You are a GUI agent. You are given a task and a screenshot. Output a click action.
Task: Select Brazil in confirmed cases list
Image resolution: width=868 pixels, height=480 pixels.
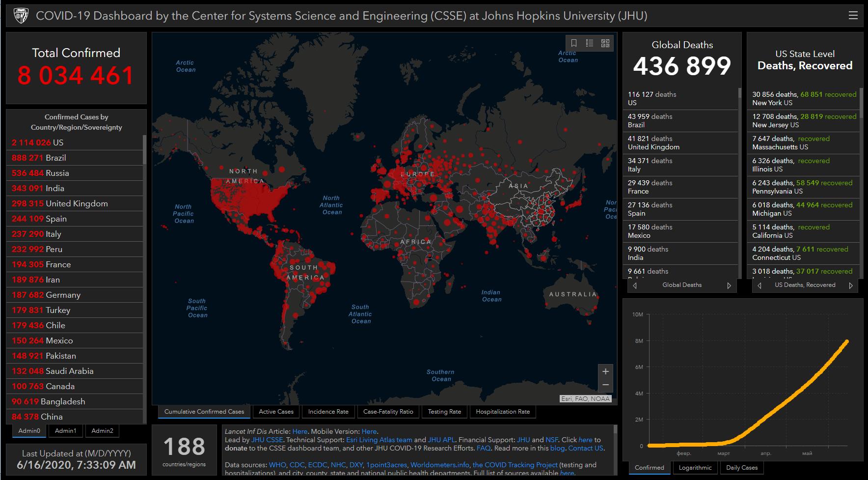(75, 158)
